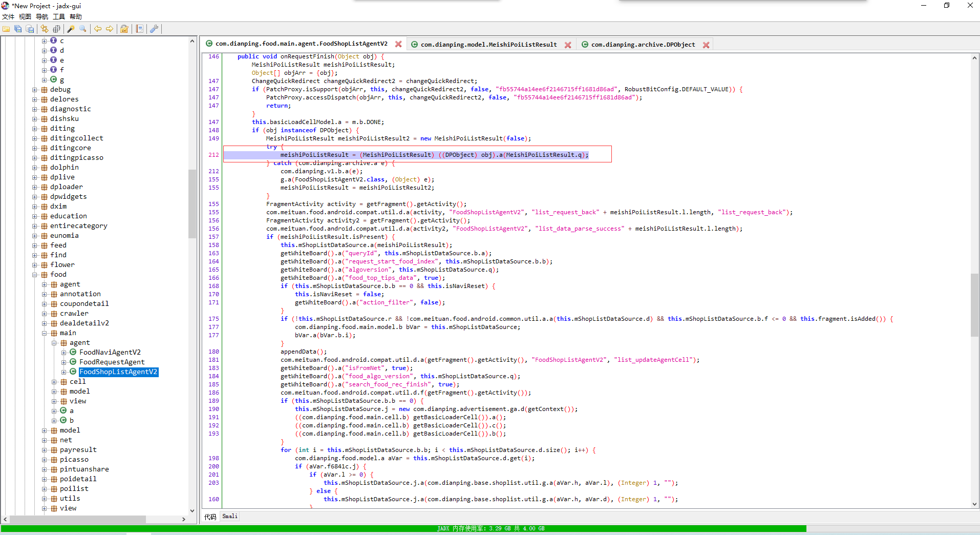Open the 文件 menu
The image size is (980, 535).
pyautogui.click(x=8, y=17)
